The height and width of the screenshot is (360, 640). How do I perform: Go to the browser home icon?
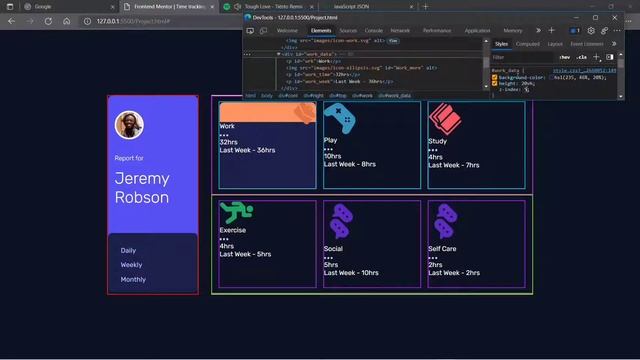[x=67, y=21]
